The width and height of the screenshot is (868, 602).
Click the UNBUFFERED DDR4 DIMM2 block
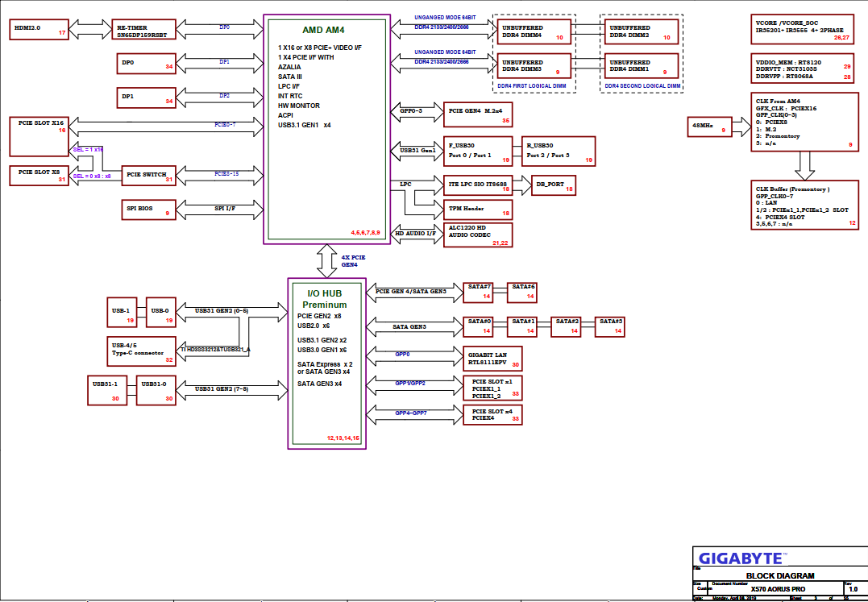point(642,31)
